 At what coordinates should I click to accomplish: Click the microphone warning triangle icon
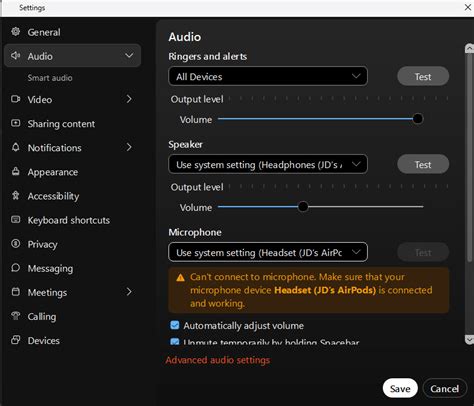pyautogui.click(x=180, y=277)
